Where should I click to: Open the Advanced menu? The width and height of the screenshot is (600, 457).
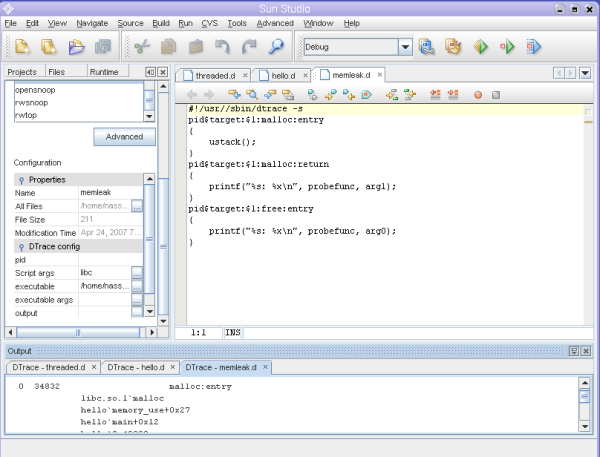[275, 23]
